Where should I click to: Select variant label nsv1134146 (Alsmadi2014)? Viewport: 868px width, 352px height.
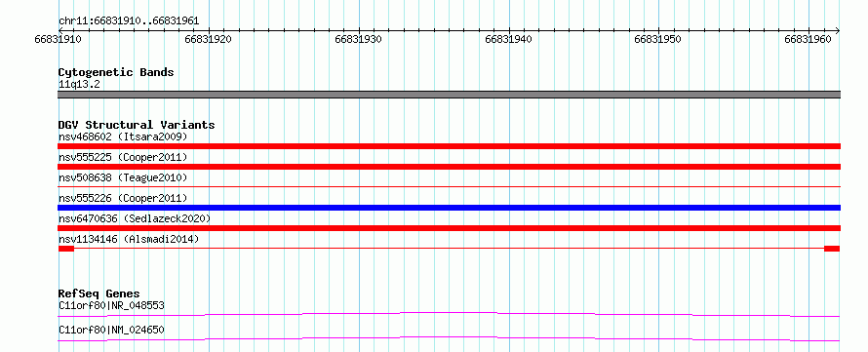coord(129,239)
